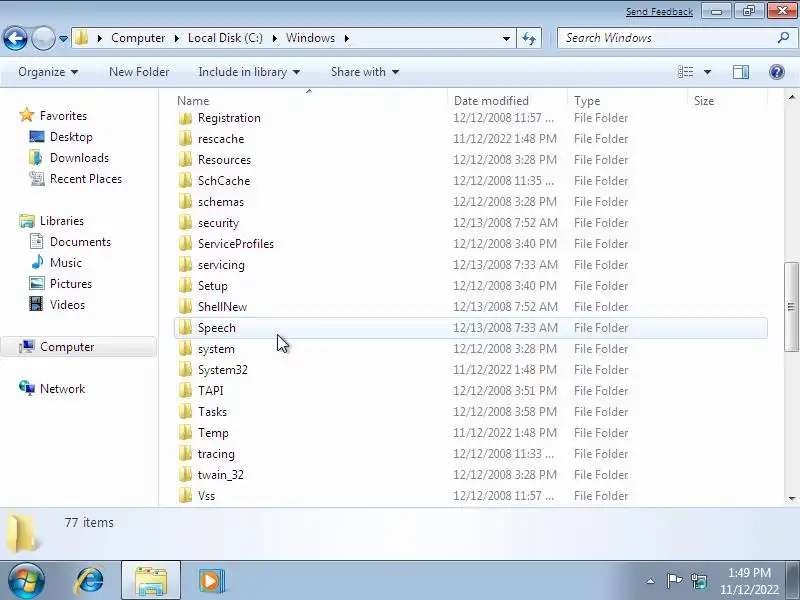Image resolution: width=800 pixels, height=600 pixels.
Task: Open the recent pages dropdown arrow
Action: click(x=63, y=38)
